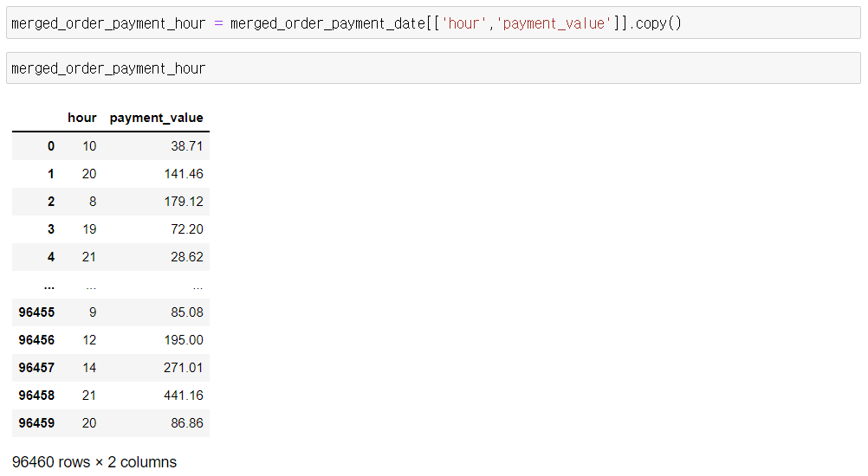
Task: Click payment value 72.20
Action: click(187, 228)
